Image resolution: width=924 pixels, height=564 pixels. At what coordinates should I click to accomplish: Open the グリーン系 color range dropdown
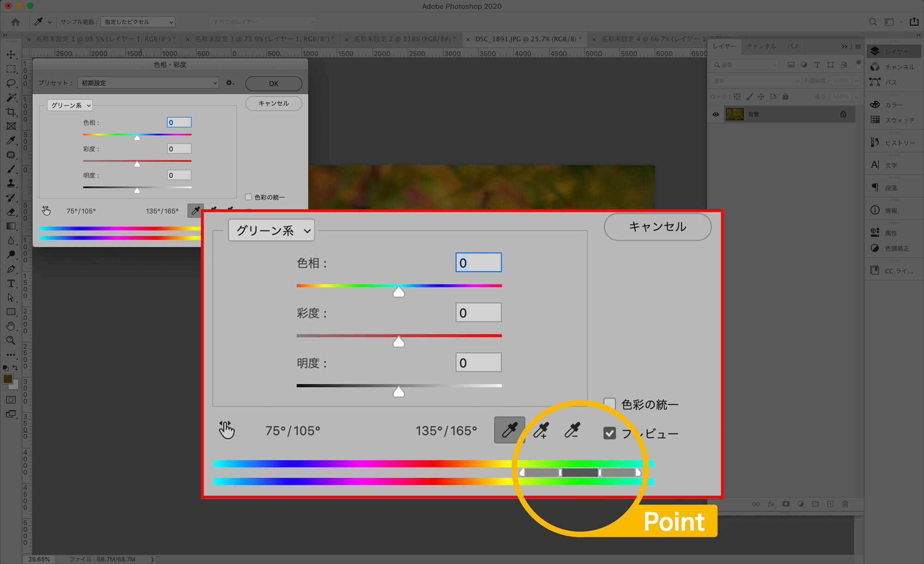70,105
